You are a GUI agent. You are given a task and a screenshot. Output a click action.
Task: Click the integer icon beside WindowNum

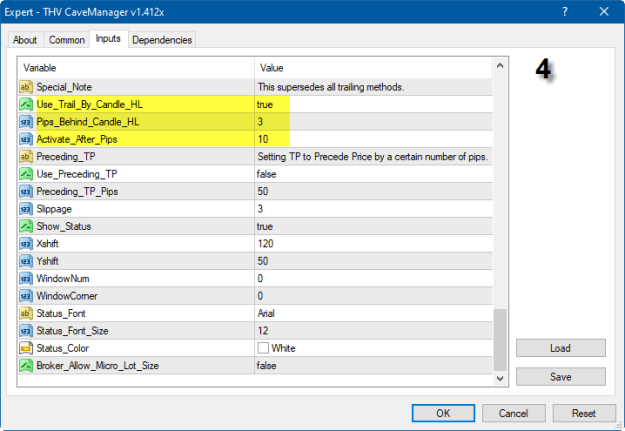coord(26,278)
